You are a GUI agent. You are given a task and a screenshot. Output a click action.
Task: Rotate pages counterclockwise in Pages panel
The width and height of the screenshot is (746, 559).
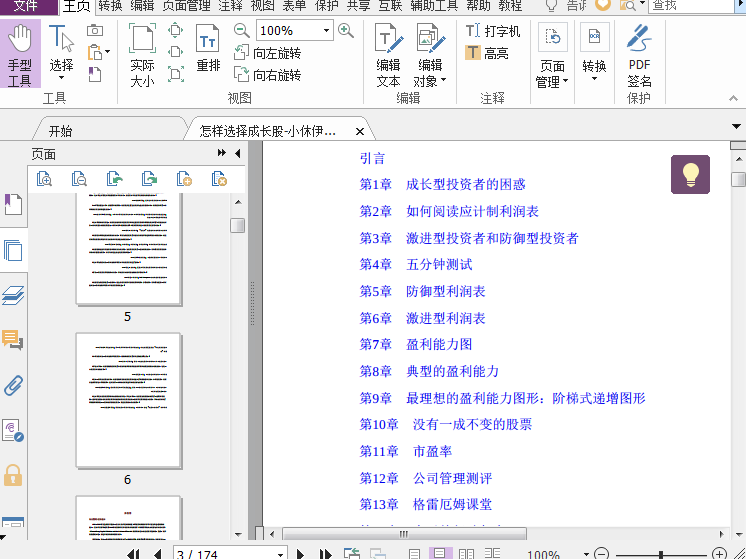pyautogui.click(x=114, y=179)
